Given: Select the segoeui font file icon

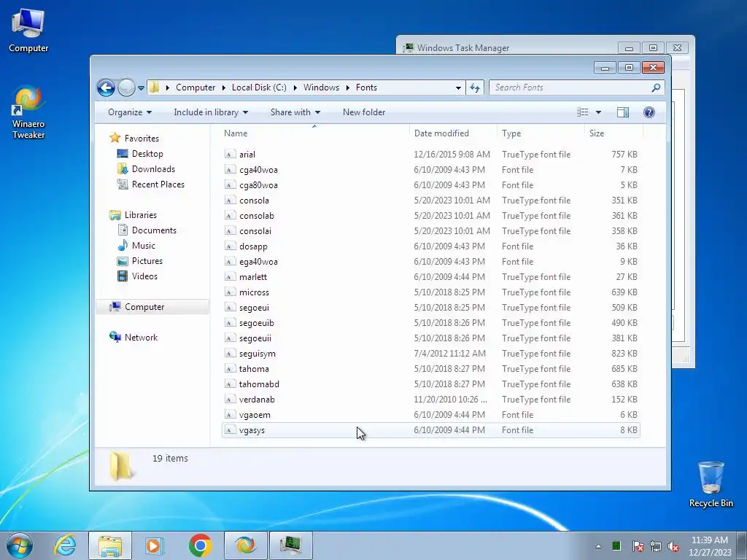Looking at the screenshot, I should (x=230, y=308).
